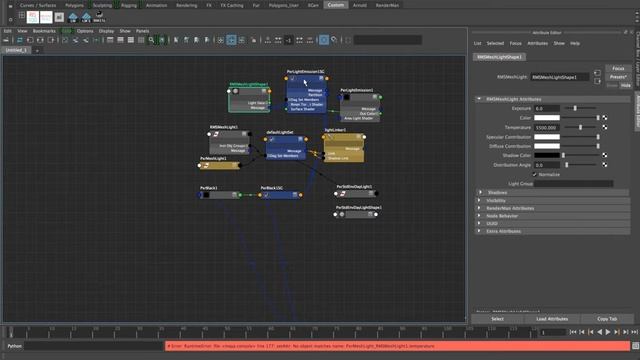Expand the UUID section

(x=479, y=223)
